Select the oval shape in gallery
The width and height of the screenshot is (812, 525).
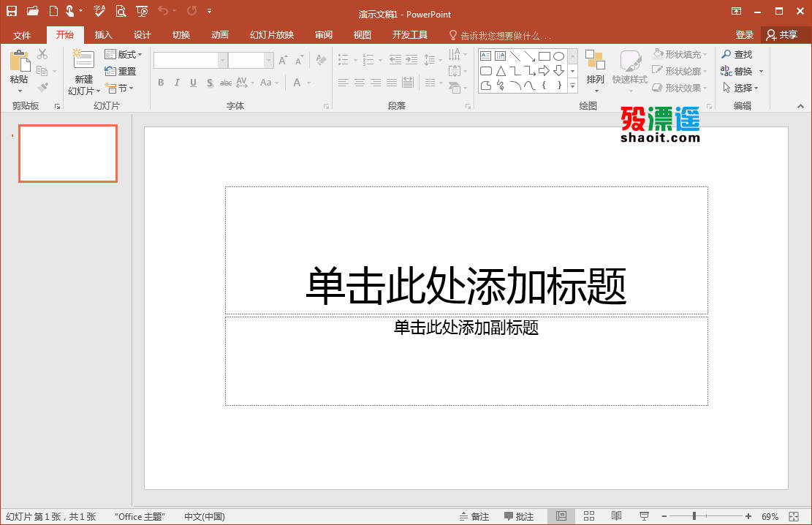559,56
